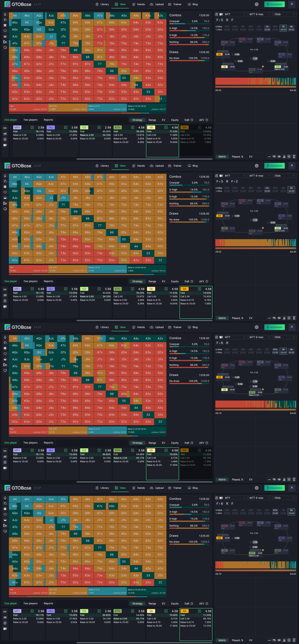Viewport: 299px width, 644px height.
Task: Toggle the 'bb' units icon beside MP1 card, top panel
Action: tap(5, 128)
